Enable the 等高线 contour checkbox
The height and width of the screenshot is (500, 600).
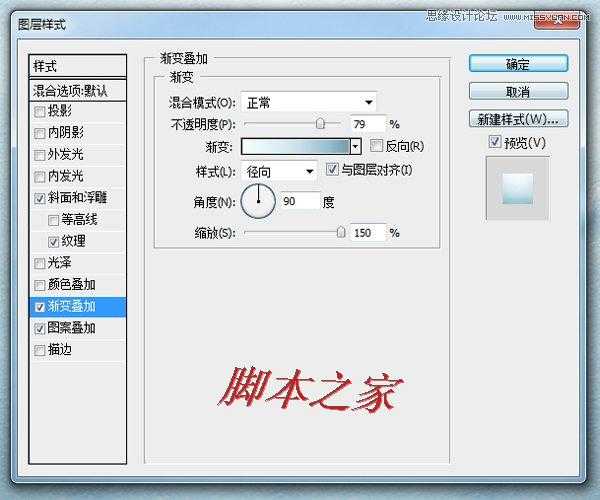54,220
